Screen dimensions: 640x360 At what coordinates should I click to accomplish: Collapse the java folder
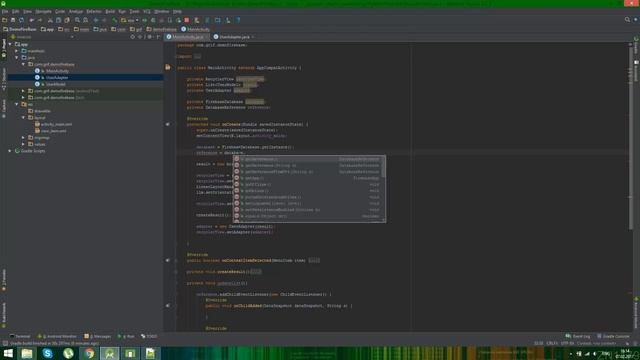tap(17, 58)
